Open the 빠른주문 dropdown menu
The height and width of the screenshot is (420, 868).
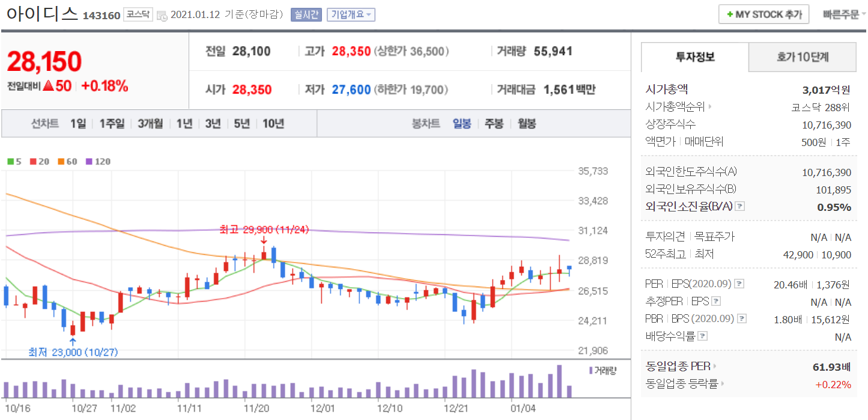point(845,14)
